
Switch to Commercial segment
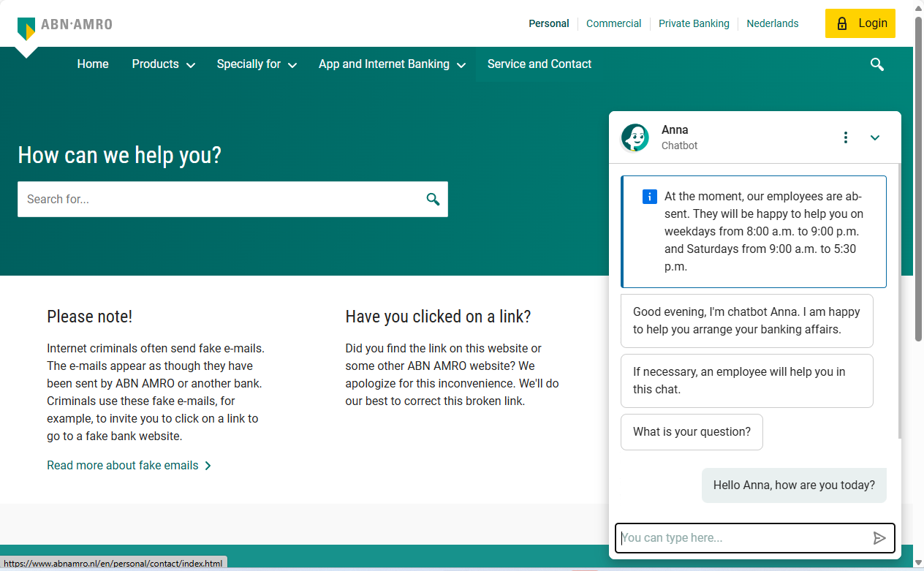(614, 23)
